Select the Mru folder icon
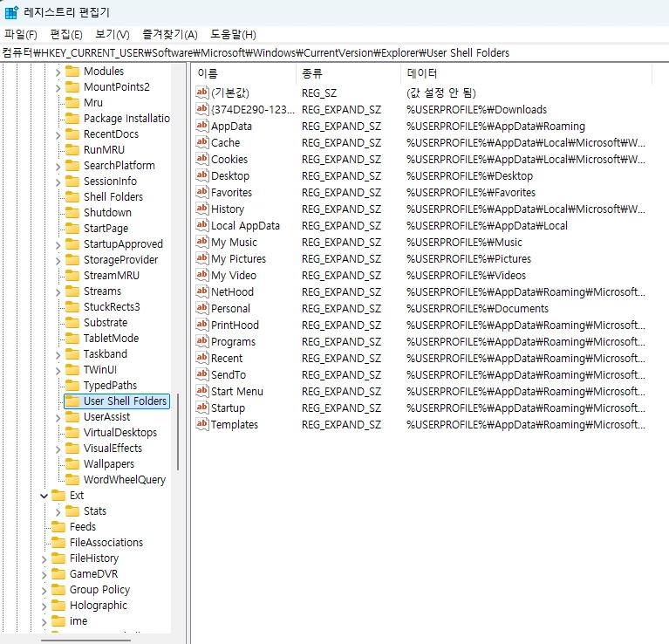Screen dimensions: 669x644 tap(72, 102)
